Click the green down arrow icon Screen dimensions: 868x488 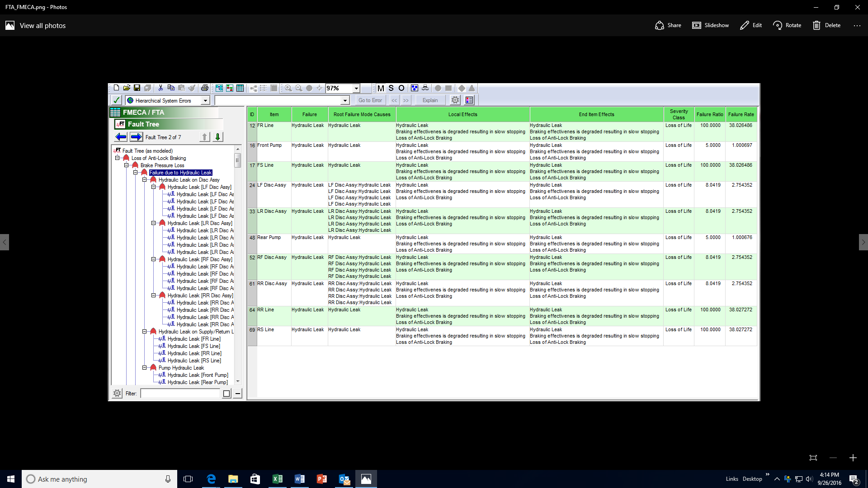(x=217, y=137)
